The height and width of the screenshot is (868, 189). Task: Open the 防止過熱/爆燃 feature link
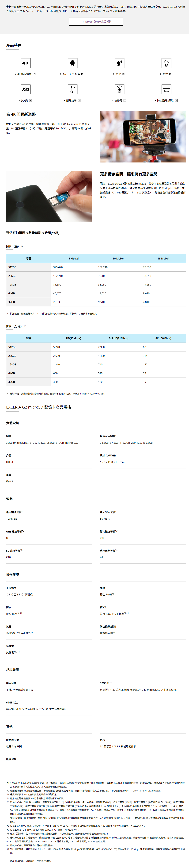[x=165, y=100]
